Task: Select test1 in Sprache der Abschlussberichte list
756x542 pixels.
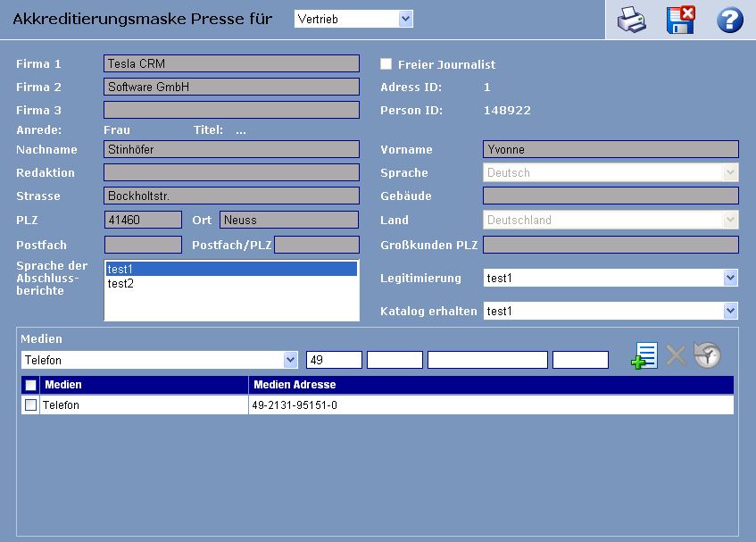Action: (120, 269)
